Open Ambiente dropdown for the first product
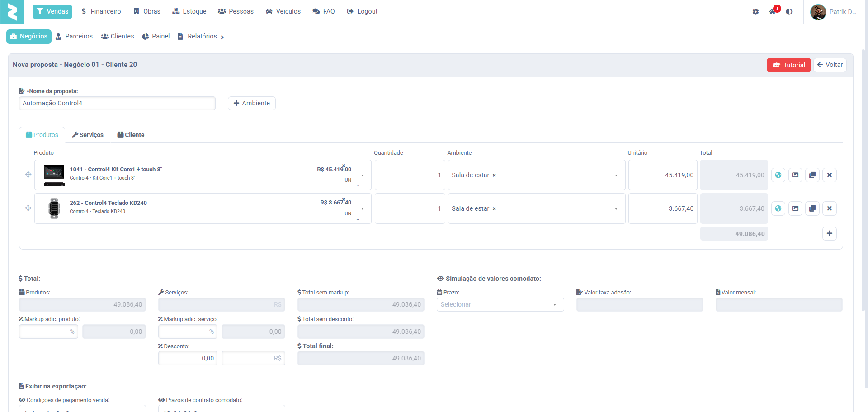The width and height of the screenshot is (868, 412). point(616,175)
